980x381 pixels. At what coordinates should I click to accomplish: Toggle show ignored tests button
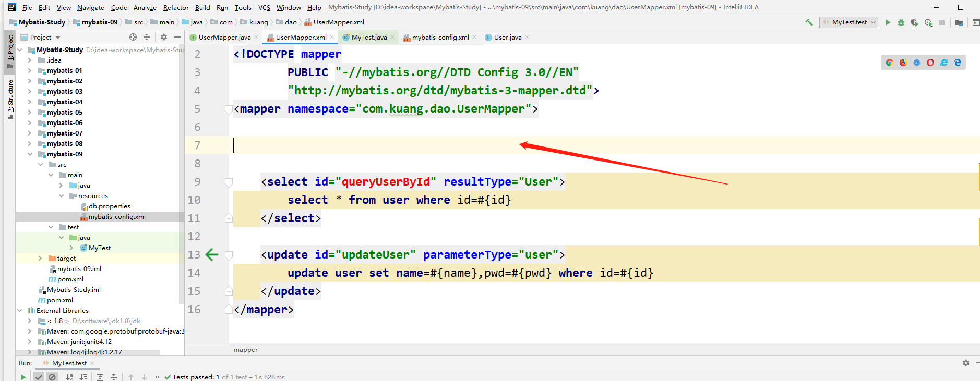[52, 377]
